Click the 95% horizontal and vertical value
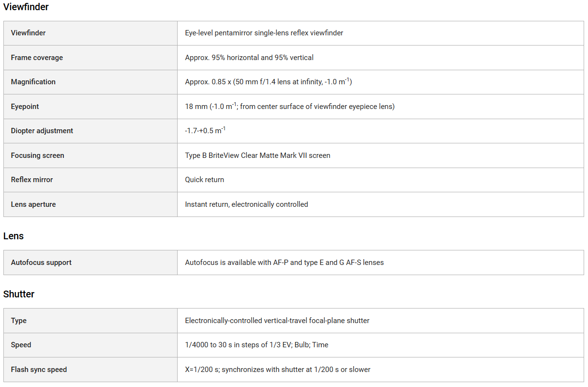Viewport: 588px width, 387px height. click(249, 58)
